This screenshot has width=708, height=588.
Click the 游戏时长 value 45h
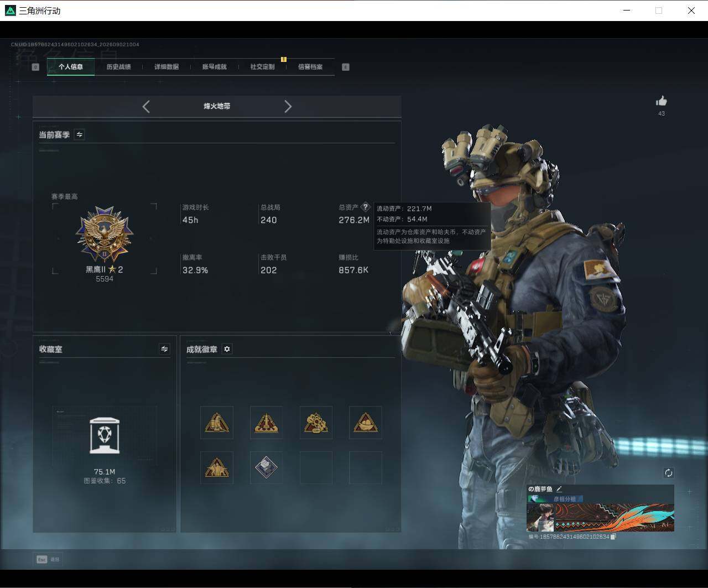click(190, 220)
